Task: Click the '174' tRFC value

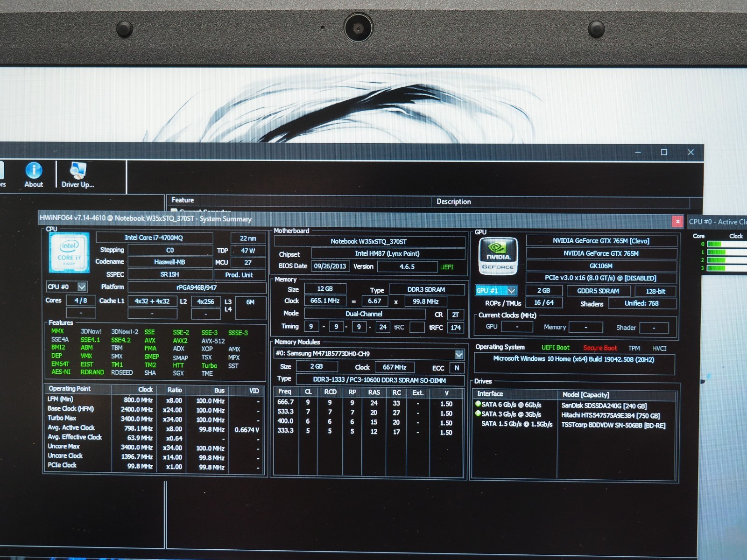Action: click(x=456, y=328)
